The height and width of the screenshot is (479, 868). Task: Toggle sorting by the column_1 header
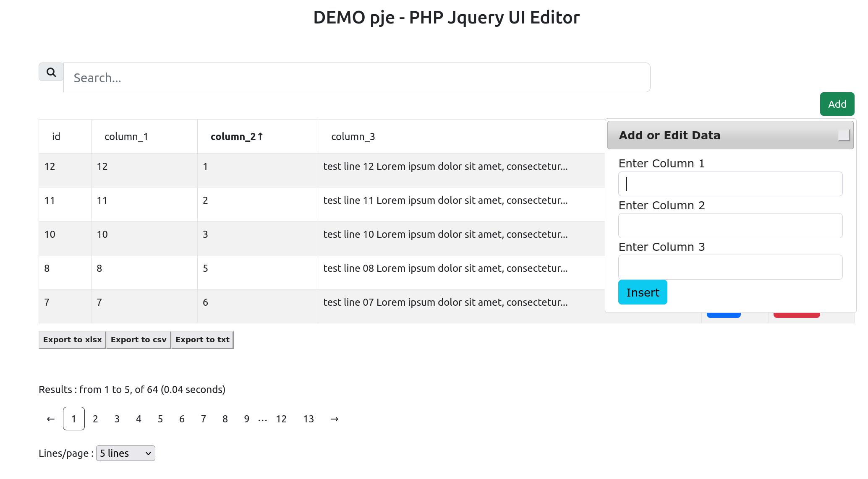(126, 136)
